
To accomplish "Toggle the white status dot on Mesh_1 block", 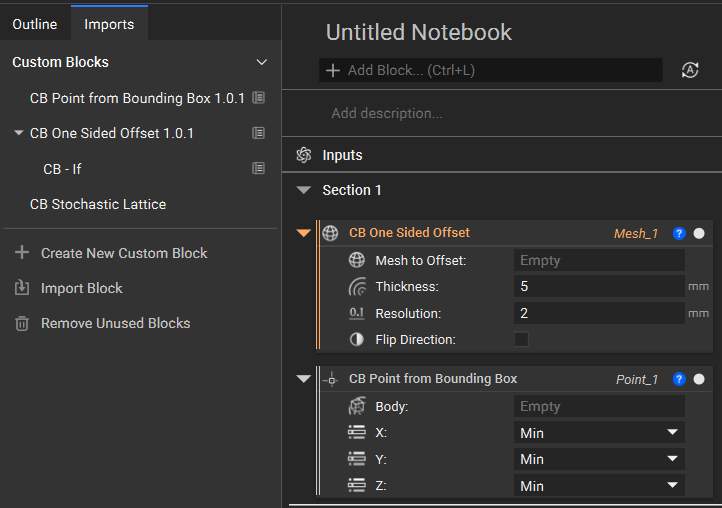I will (699, 233).
